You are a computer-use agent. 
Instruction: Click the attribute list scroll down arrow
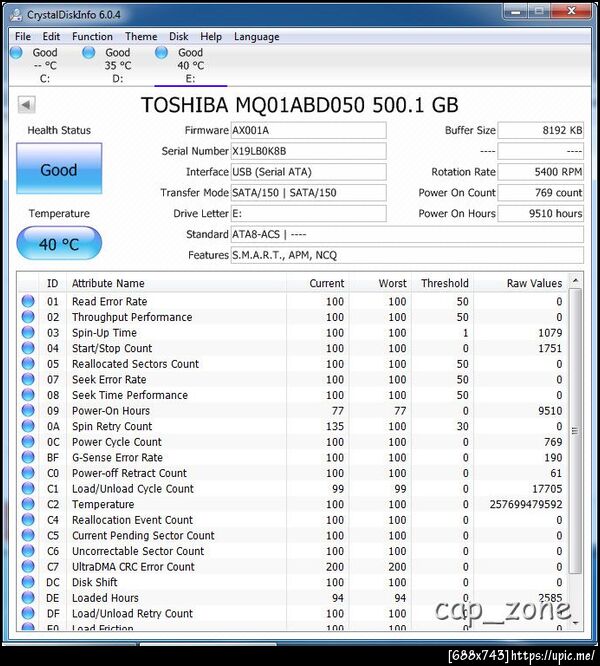tap(575, 623)
